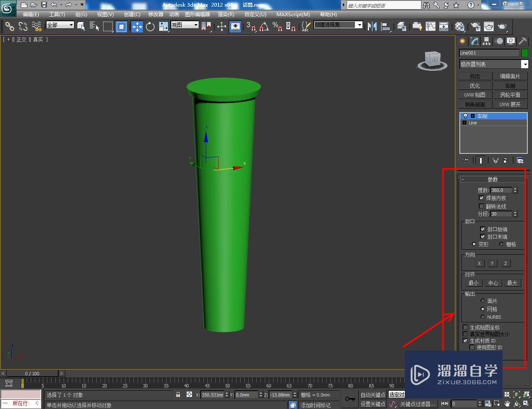
Task: Select NURBS output radio
Action: (483, 317)
